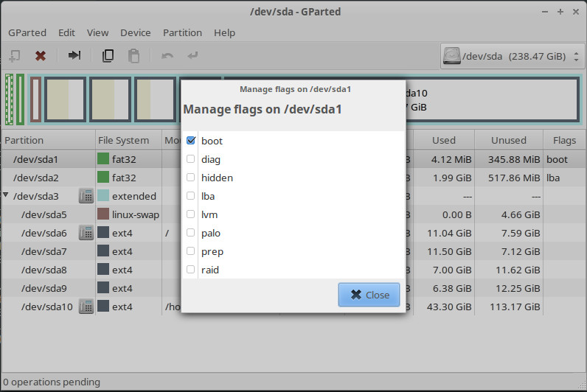The width and height of the screenshot is (587, 392).
Task: Click the 517.86 MiB unused value
Action: [514, 178]
